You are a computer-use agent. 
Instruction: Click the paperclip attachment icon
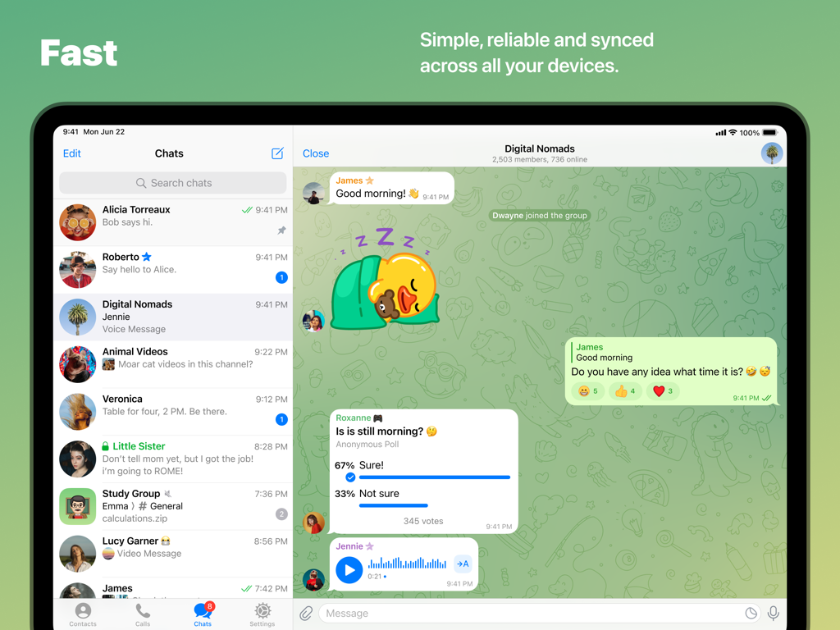tap(306, 613)
